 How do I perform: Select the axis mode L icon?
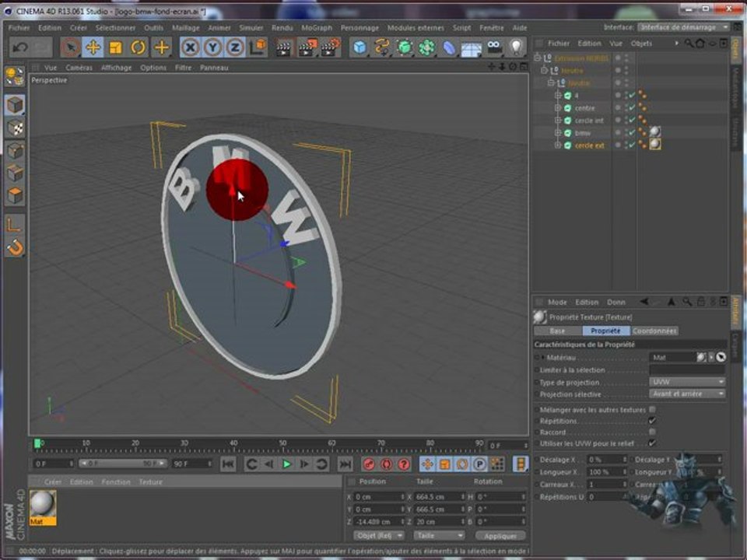coord(15,224)
